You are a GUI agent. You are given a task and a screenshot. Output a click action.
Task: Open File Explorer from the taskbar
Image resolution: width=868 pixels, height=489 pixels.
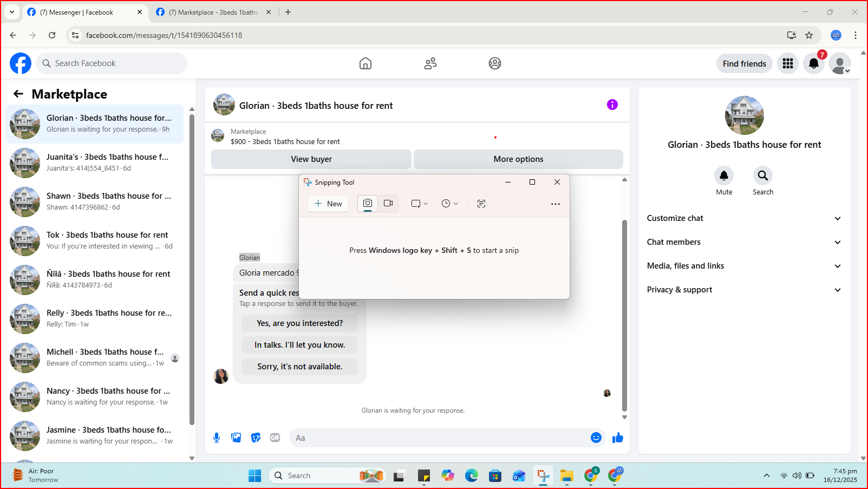click(567, 475)
